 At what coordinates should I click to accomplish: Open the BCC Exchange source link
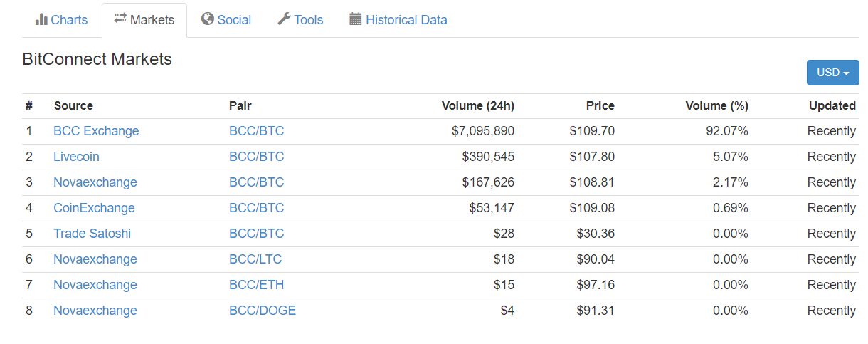coord(96,131)
